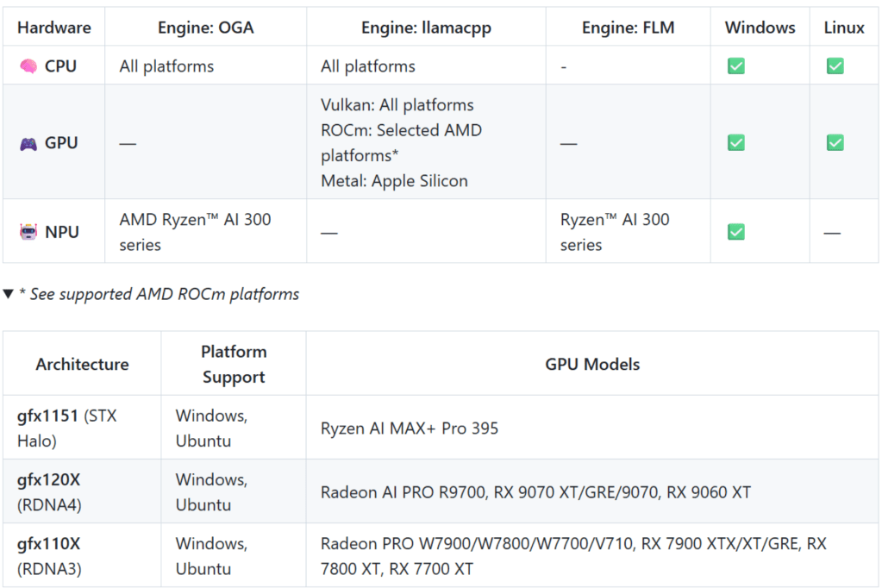Image resolution: width=882 pixels, height=588 pixels.
Task: Click the Ryzen AI MAX+ Pro 395 cell
Action: [409, 428]
